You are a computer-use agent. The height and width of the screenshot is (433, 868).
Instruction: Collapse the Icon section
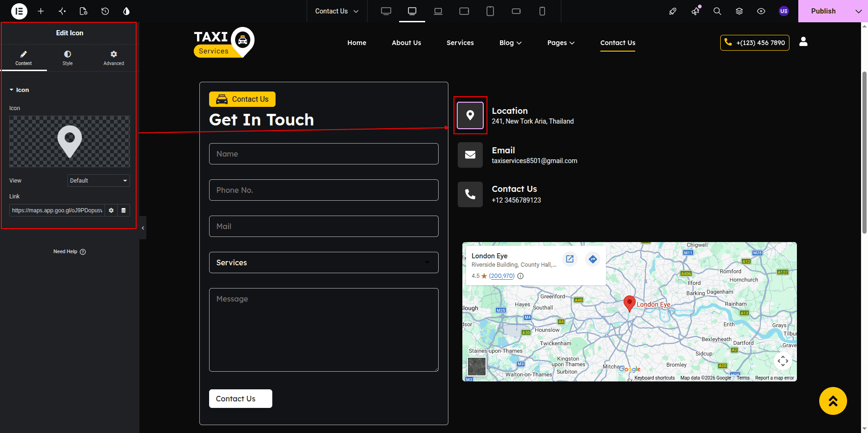[19, 90]
